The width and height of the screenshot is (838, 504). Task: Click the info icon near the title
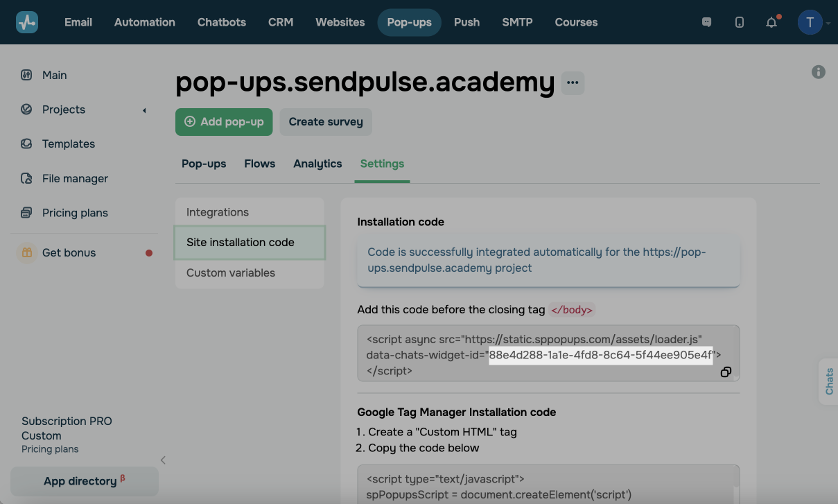point(819,72)
